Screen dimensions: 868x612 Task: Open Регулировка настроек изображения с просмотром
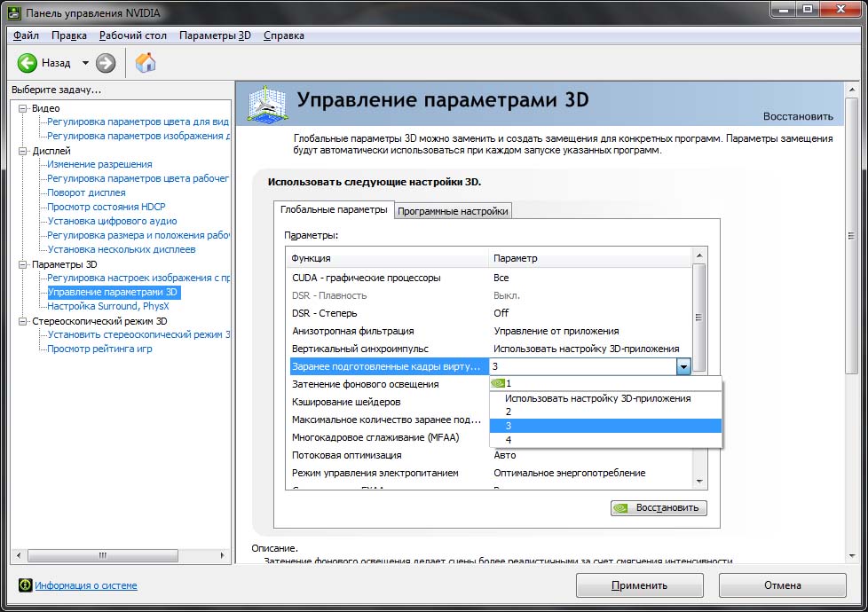point(138,278)
